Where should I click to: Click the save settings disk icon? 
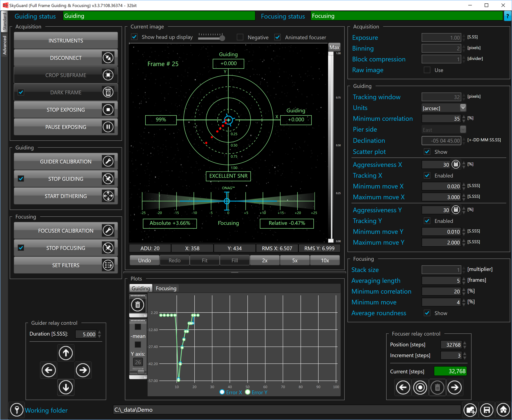(x=487, y=410)
